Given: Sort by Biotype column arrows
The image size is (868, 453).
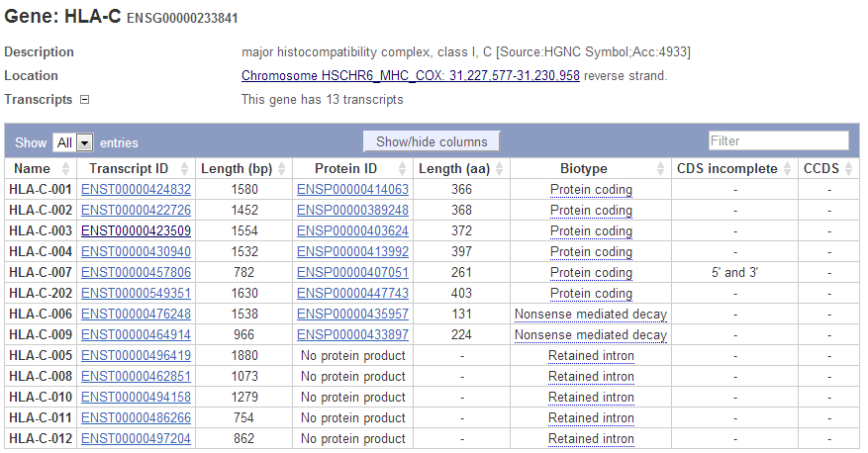Looking at the screenshot, I should [x=660, y=169].
